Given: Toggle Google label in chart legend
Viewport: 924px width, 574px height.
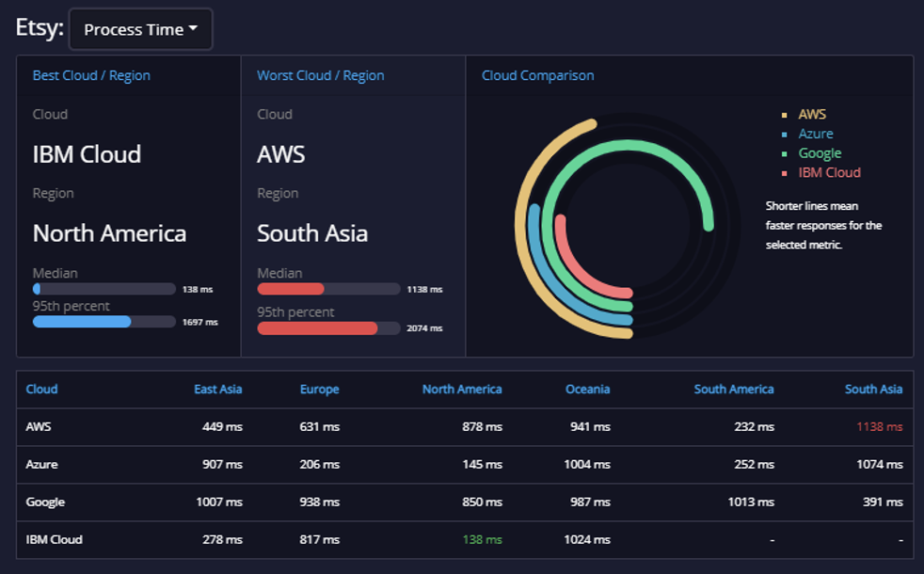Looking at the screenshot, I should (x=820, y=153).
